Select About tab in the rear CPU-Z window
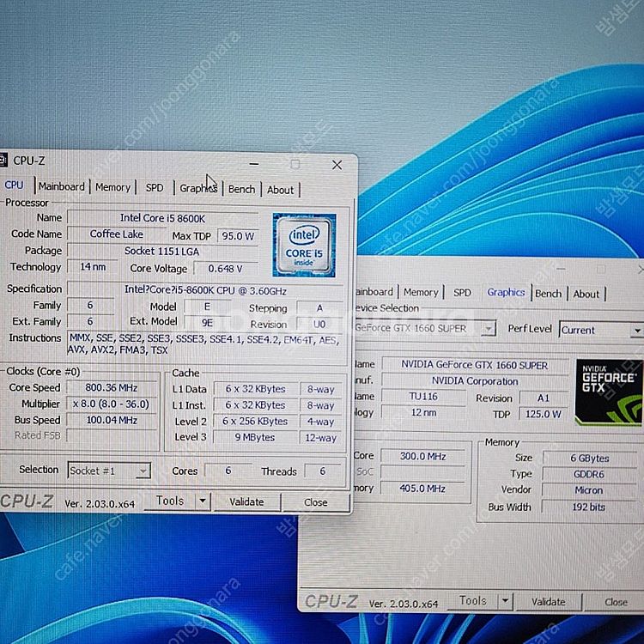Screen dimensions: 644x644 pyautogui.click(x=586, y=294)
